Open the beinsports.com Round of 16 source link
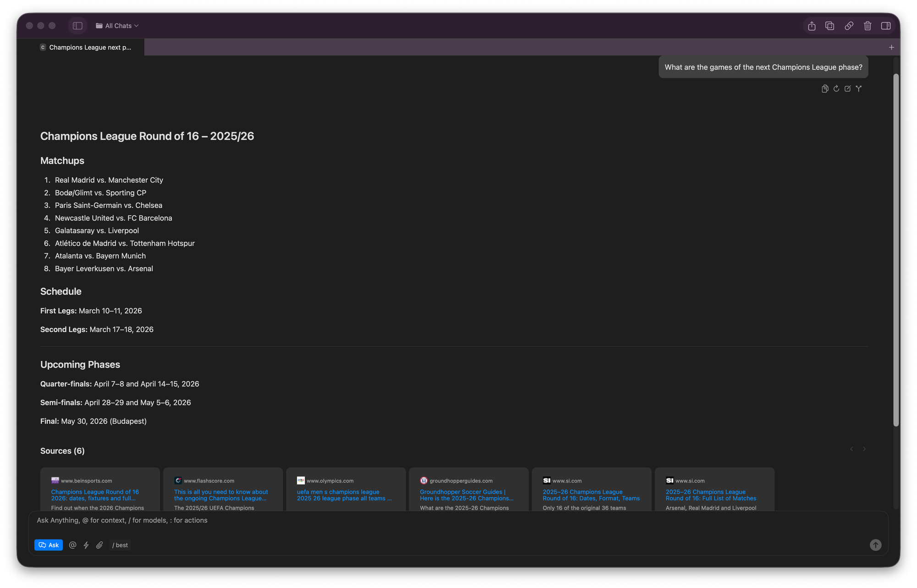 (95, 495)
